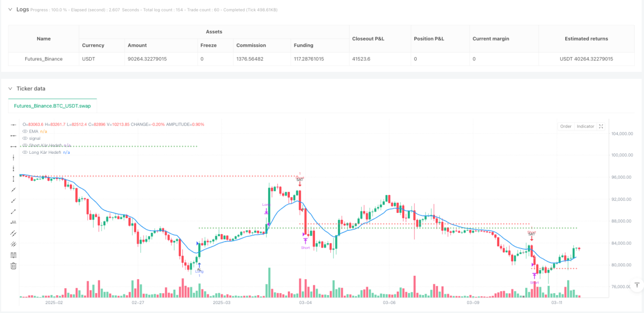
Task: Click the fullscreen chart icon
Action: [601, 126]
